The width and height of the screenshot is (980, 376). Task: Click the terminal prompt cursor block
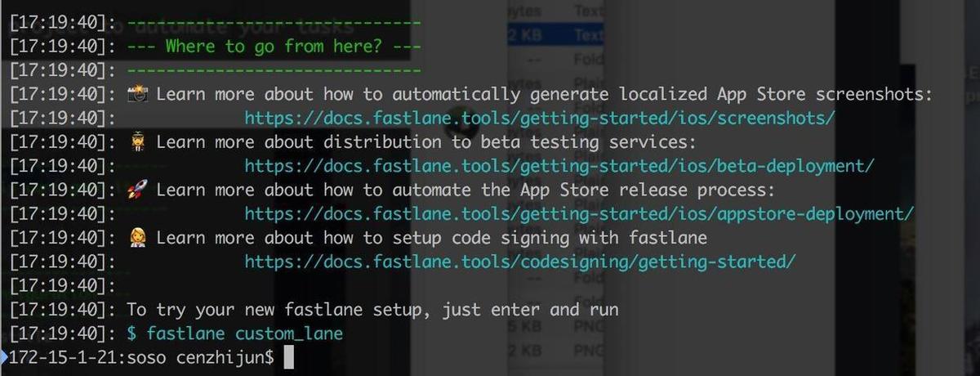click(287, 358)
